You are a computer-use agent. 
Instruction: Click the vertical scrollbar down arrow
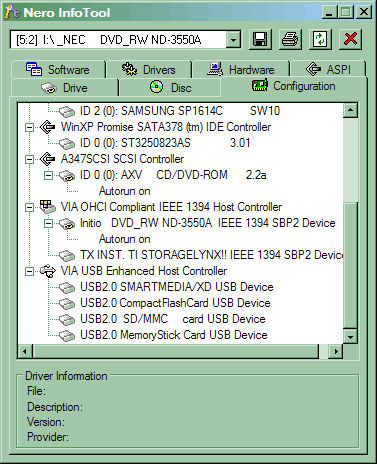click(x=350, y=336)
